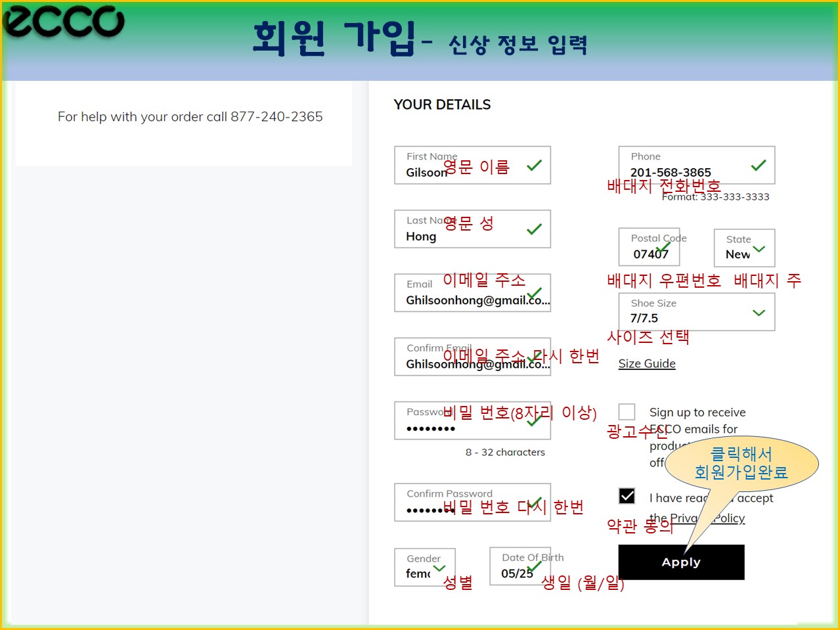Click the Confirm Email input field
The width and height of the screenshot is (840, 630).
[472, 356]
